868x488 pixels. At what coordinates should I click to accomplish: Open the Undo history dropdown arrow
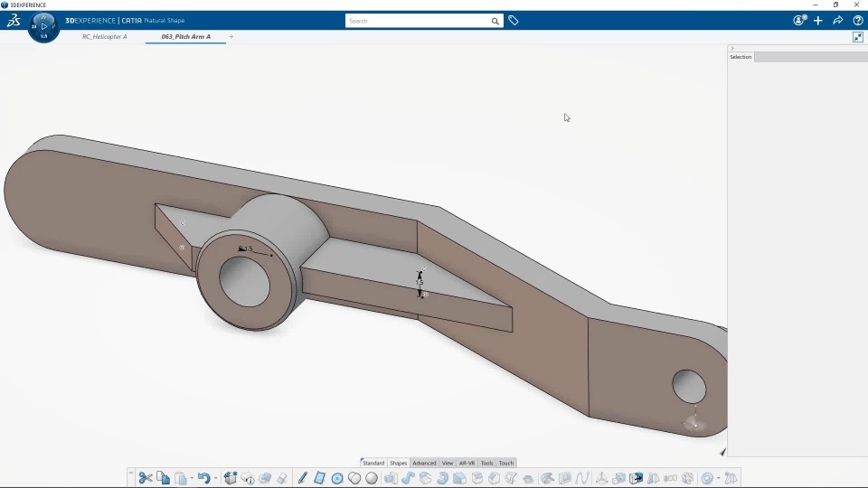[x=215, y=479]
